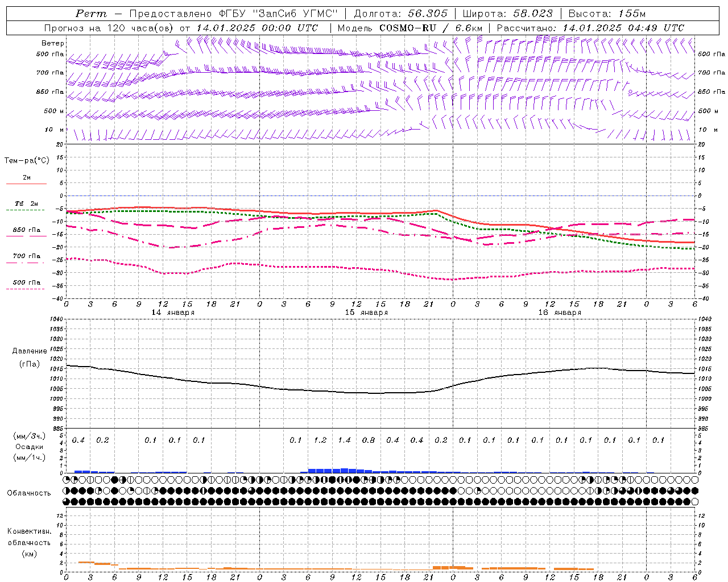Click the "10 м" wind level label on left

[x=55, y=130]
